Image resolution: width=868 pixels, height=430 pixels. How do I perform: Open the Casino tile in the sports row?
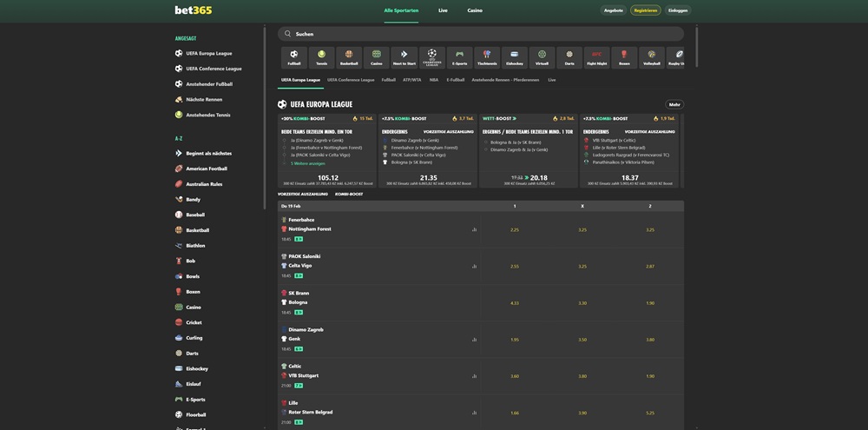377,57
